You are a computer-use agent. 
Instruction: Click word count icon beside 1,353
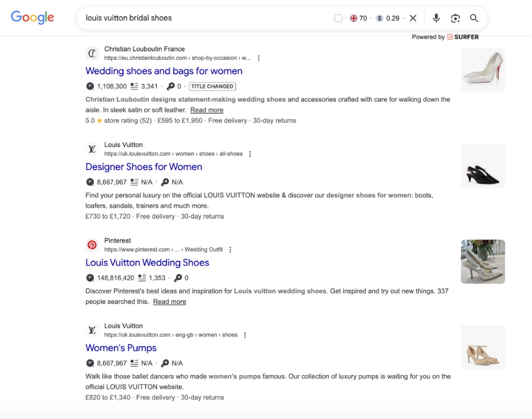point(142,278)
